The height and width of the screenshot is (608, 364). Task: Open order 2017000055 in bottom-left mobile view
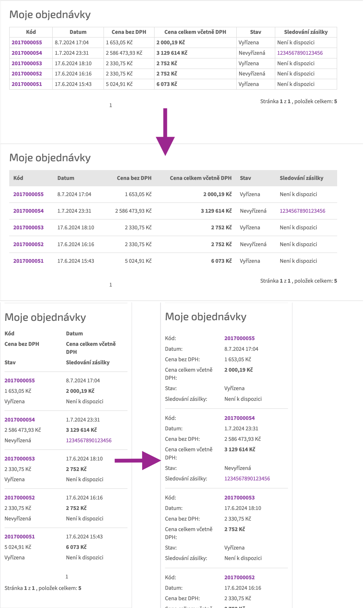pyautogui.click(x=20, y=381)
